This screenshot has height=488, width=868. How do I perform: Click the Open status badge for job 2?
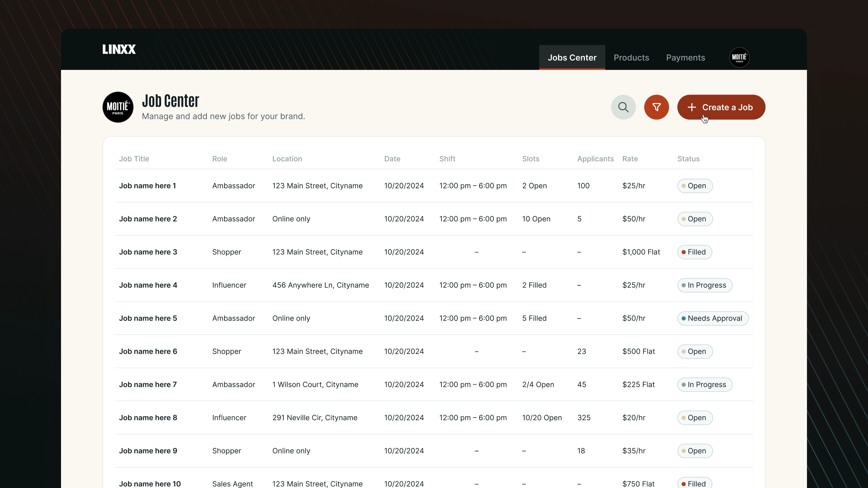[695, 219]
